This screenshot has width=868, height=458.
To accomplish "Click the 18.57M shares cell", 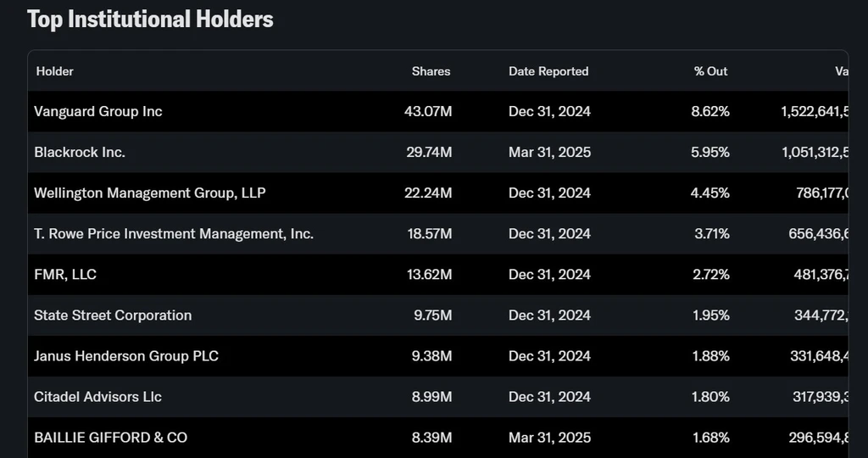I will pos(430,233).
